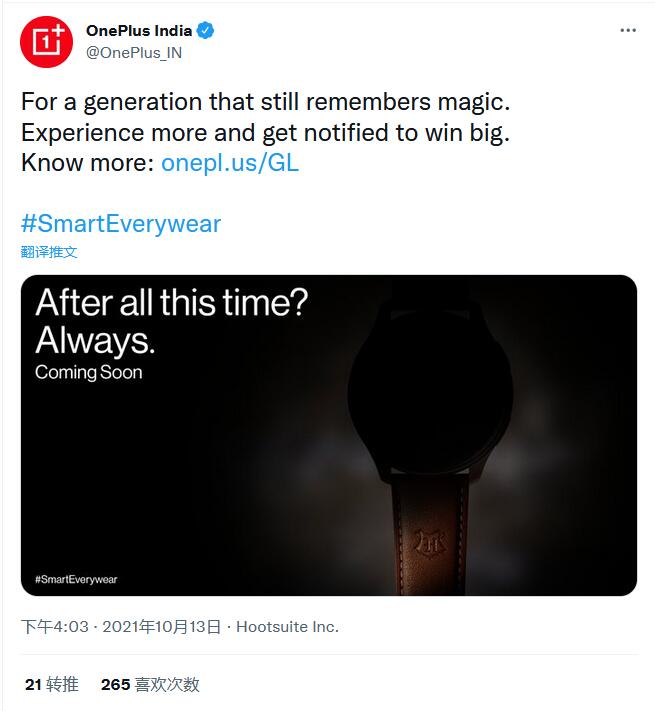Click the blue #SmartEverywear hashtag in the tweet
Screen dimensions: 655x711
tap(121, 223)
